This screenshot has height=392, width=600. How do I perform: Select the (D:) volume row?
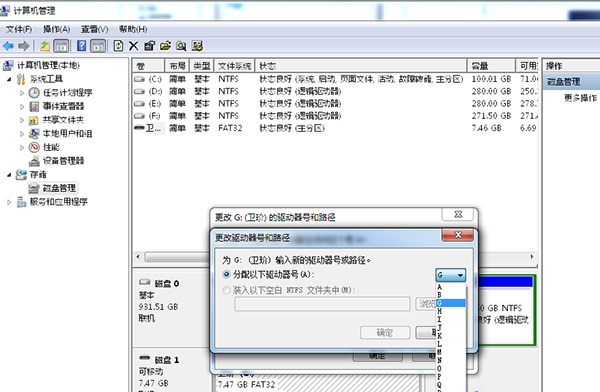335,91
